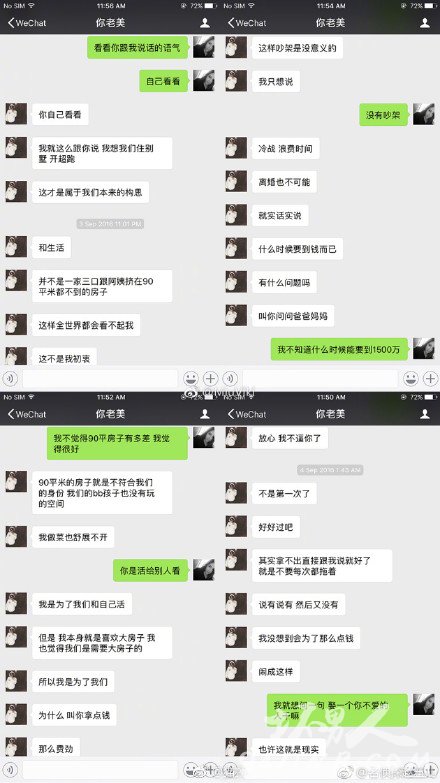Screen dimensions: 440x783
Task: Open contact profile icon in the 11:52 chat
Action: pyautogui.click(x=205, y=414)
